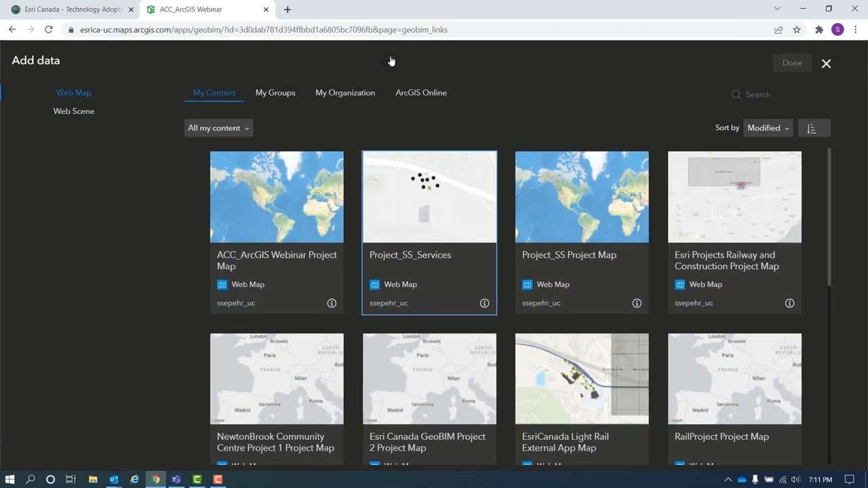Open Outlook from the taskbar
This screenshot has width=868, height=488.
pos(114,479)
